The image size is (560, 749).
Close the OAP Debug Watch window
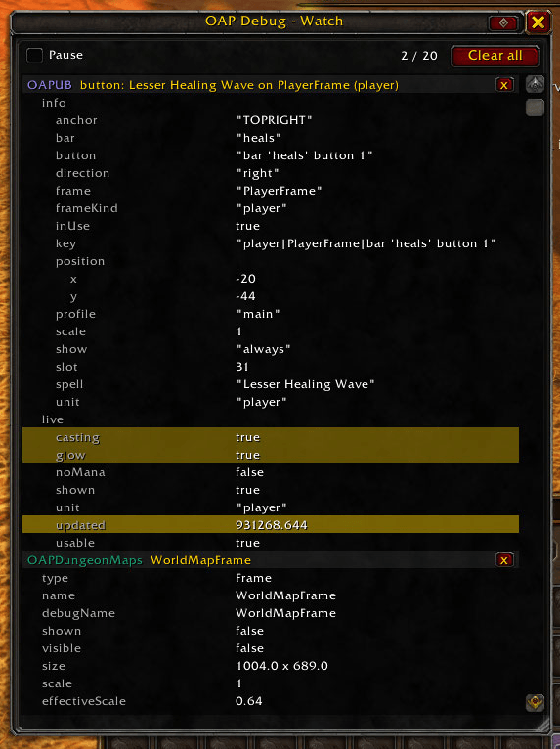coord(538,22)
